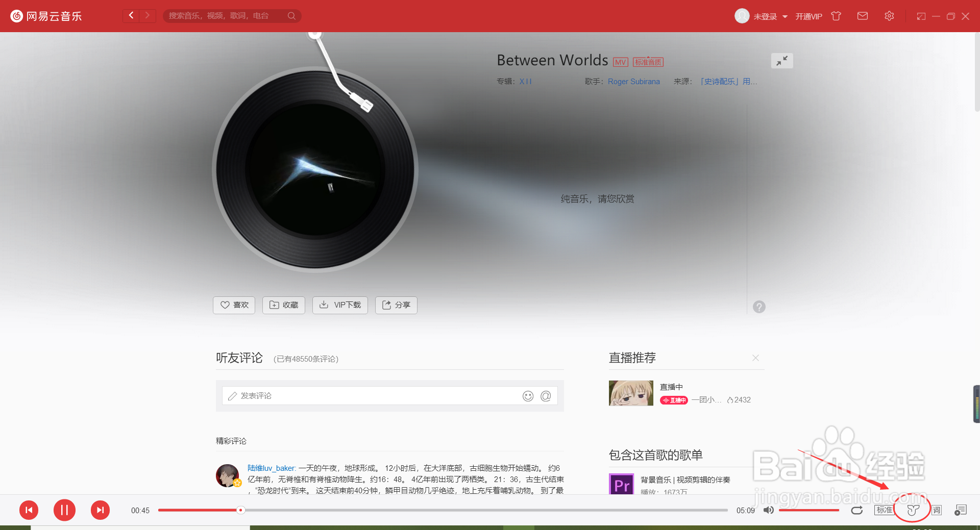Play the previous track

[29, 510]
